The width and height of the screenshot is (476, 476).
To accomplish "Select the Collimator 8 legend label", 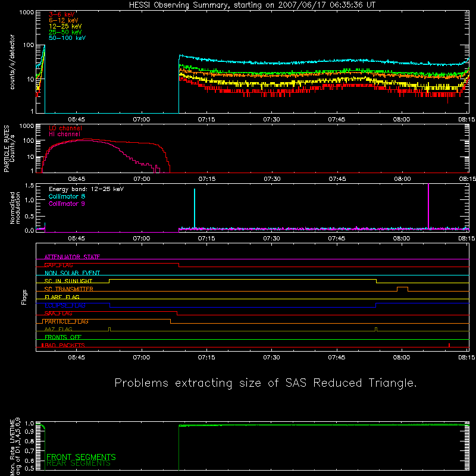I will (x=67, y=196).
